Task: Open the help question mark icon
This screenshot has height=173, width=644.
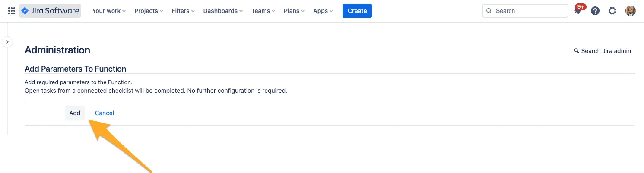Action: [595, 11]
